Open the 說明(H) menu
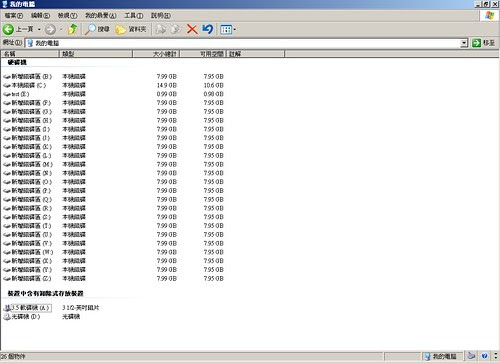 pos(161,16)
